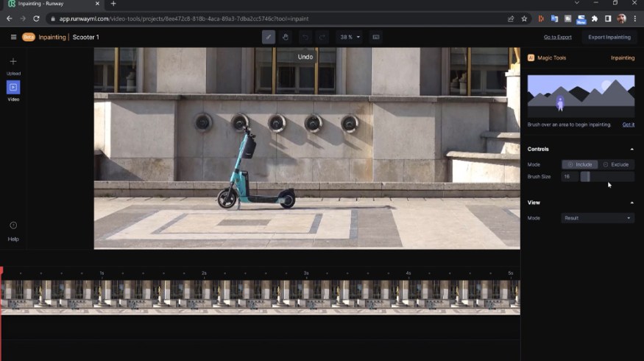This screenshot has width=644, height=361.
Task: Click the Export Inpainting button
Action: click(x=609, y=37)
